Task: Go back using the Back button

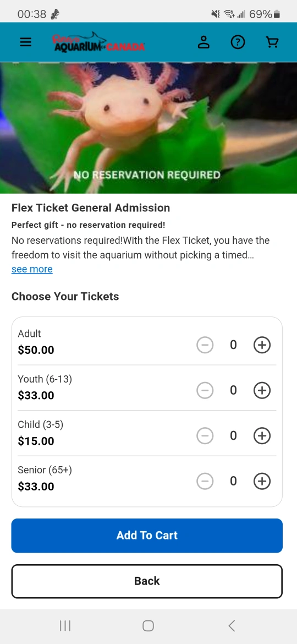Action: coord(147,581)
